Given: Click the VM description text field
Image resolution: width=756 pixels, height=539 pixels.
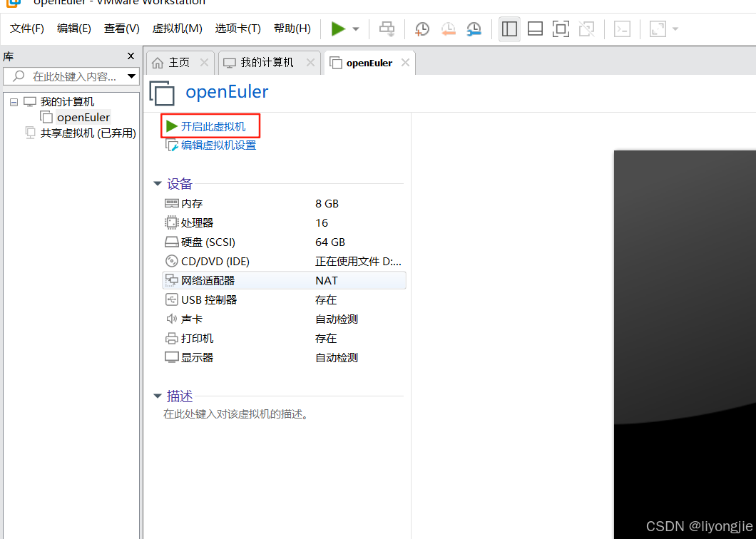Looking at the screenshot, I should (236, 414).
